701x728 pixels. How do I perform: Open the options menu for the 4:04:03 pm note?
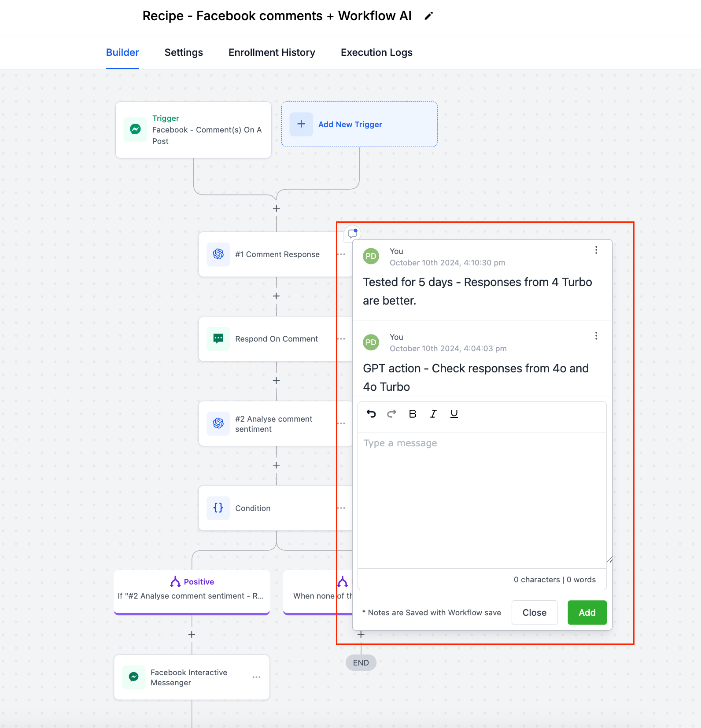point(596,336)
